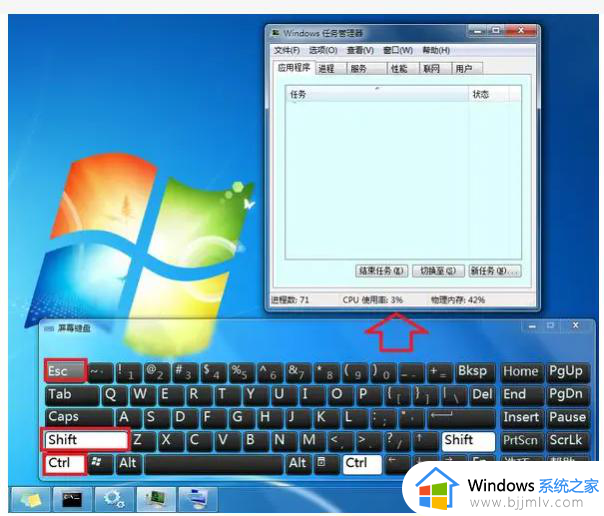Toggle the left Ctrl key
This screenshot has width=604, height=516.
click(x=64, y=463)
